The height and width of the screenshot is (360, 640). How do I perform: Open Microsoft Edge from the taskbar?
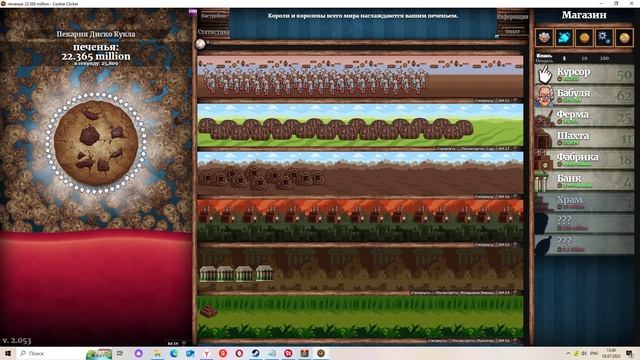tap(173, 353)
